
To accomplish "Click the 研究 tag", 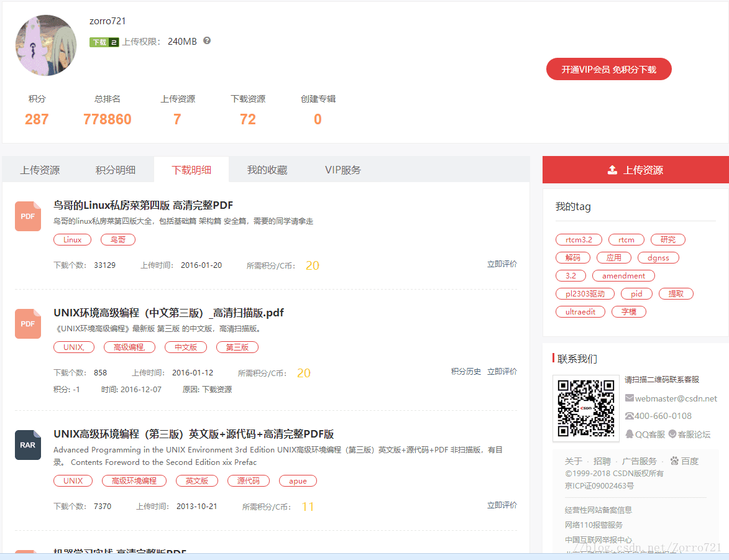I will click(x=668, y=239).
